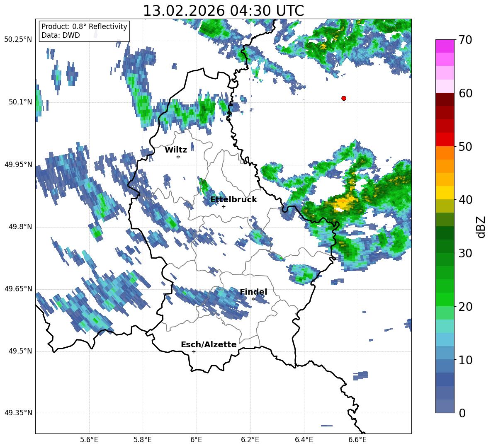Click the red dot marker on the map
This screenshot has height=448, width=491.
pyautogui.click(x=343, y=98)
